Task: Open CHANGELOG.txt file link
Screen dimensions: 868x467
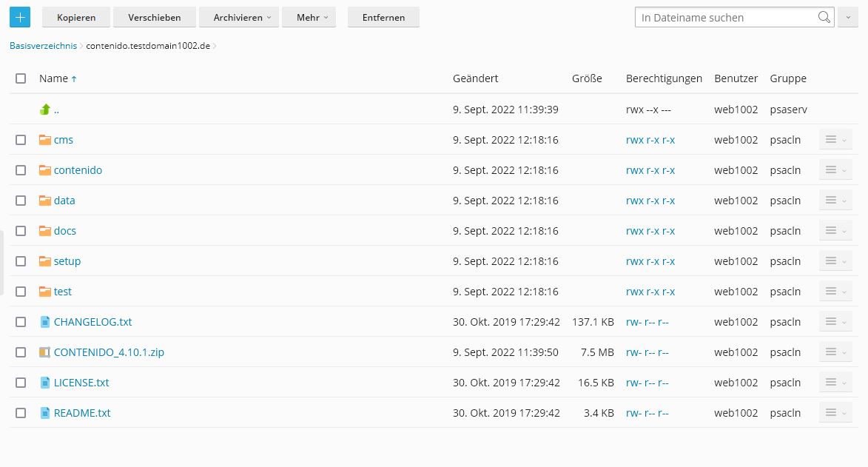Action: (93, 322)
